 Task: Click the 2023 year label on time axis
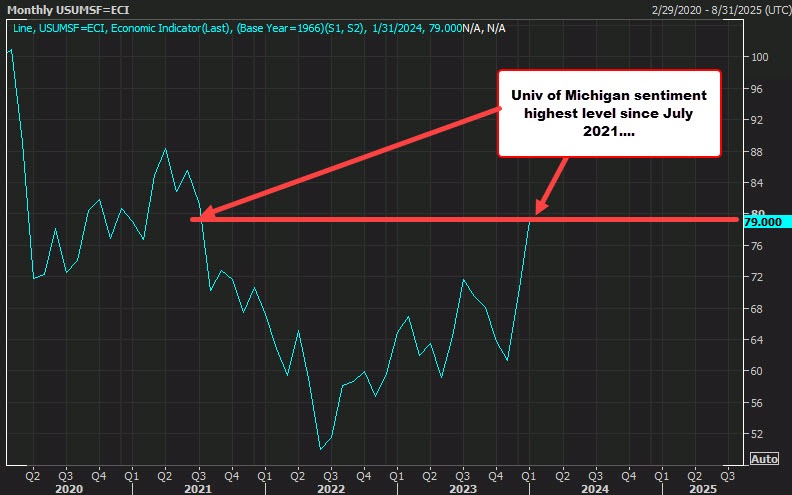tap(463, 489)
